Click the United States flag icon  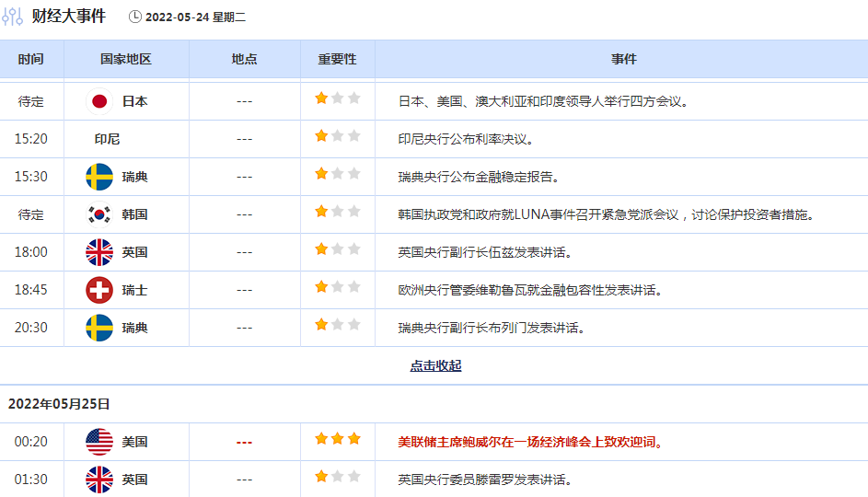pyautogui.click(x=99, y=442)
